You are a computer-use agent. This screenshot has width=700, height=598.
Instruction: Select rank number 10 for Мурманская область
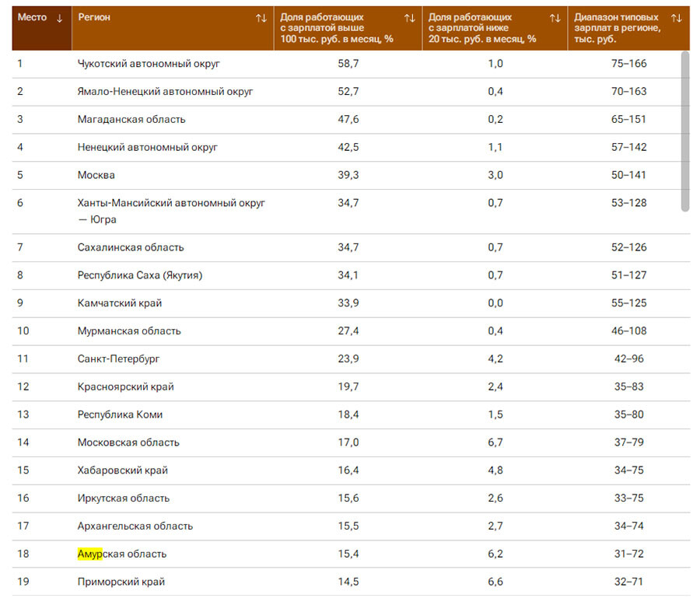pos(23,331)
